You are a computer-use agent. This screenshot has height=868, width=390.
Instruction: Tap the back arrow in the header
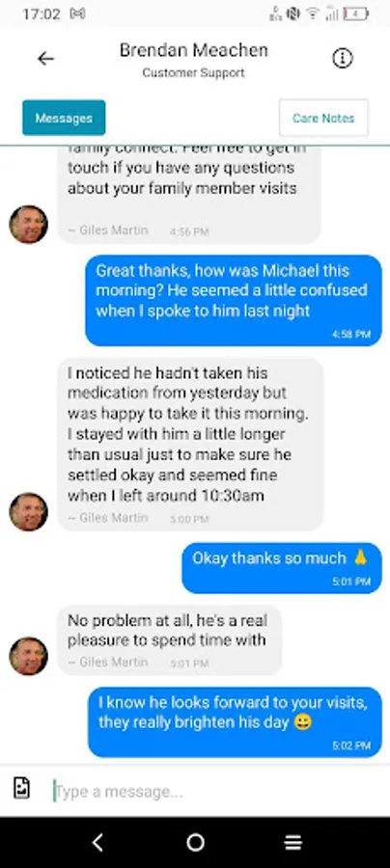46,58
